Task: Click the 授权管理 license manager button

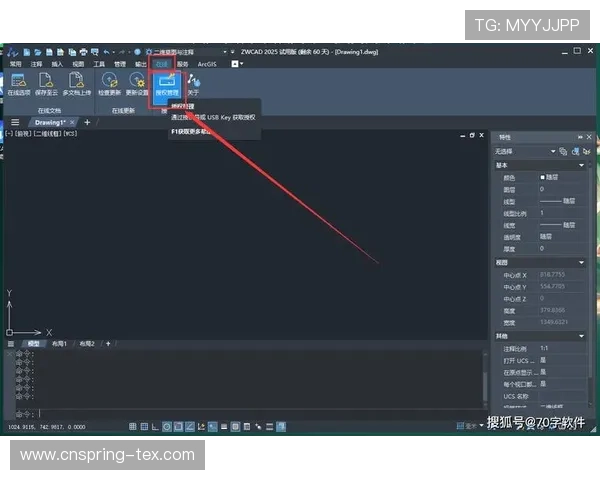Action: pos(167,90)
